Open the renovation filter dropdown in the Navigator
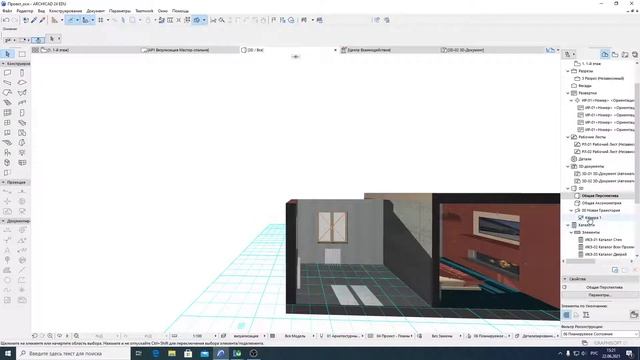Screen dimensions: 640x360 coord(600,334)
